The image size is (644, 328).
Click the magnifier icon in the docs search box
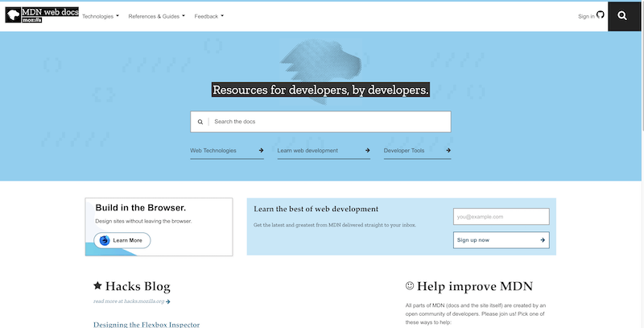200,122
